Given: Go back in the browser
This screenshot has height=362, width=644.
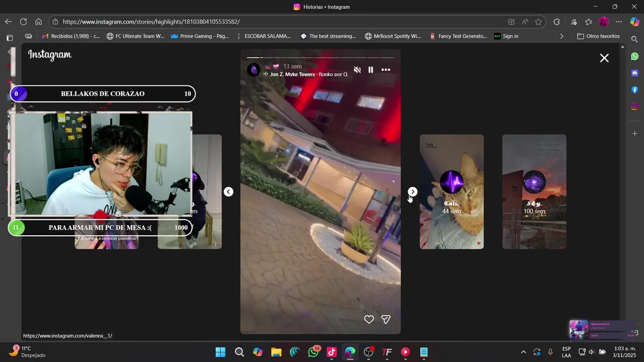Looking at the screenshot, I should click(8, 22).
